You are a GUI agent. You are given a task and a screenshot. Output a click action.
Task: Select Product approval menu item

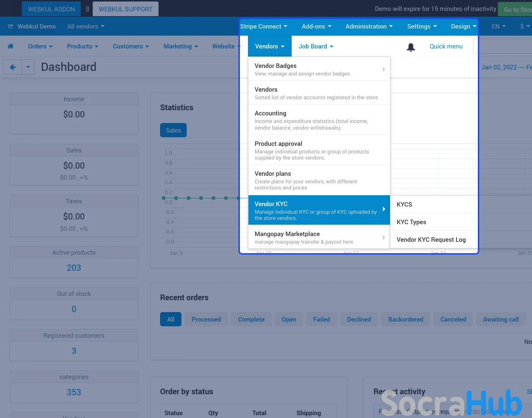[278, 143]
